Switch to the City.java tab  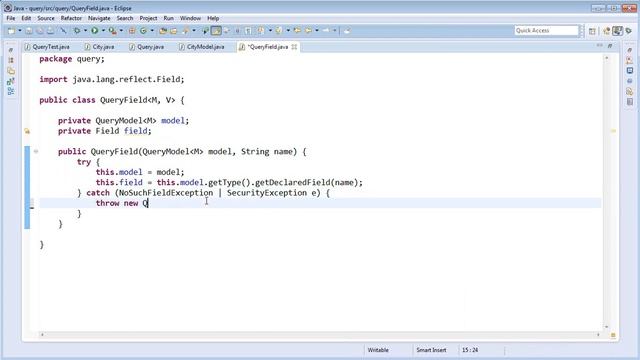(x=99, y=47)
